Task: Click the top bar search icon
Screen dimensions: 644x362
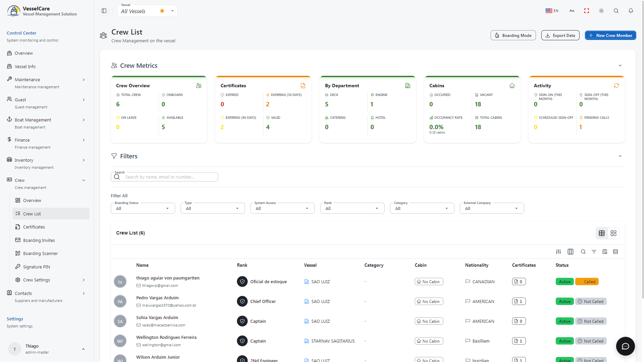Action: tap(616, 11)
